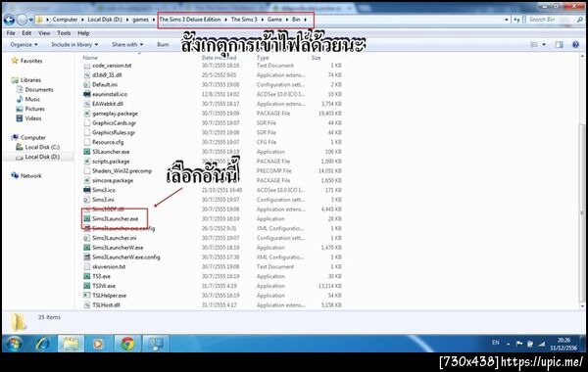Change the view layout icon
Viewport: 588px width, 372px height.
tap(534, 45)
